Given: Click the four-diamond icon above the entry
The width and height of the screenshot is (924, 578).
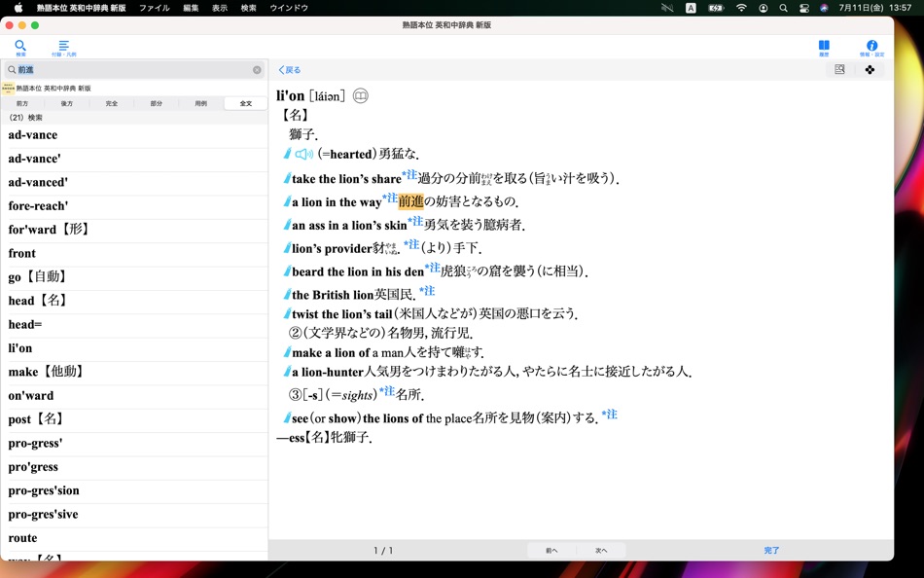Looking at the screenshot, I should tap(870, 70).
